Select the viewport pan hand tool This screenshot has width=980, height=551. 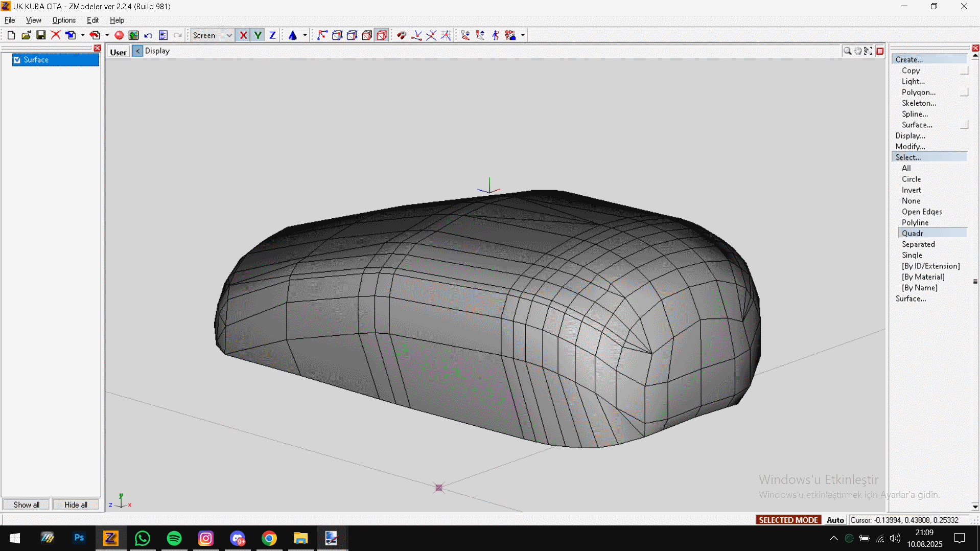click(858, 51)
